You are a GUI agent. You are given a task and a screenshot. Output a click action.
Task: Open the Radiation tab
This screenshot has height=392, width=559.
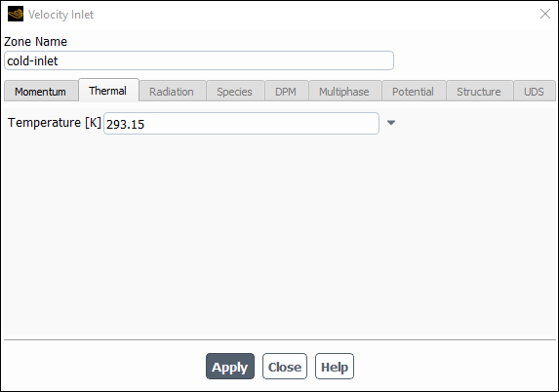point(173,92)
